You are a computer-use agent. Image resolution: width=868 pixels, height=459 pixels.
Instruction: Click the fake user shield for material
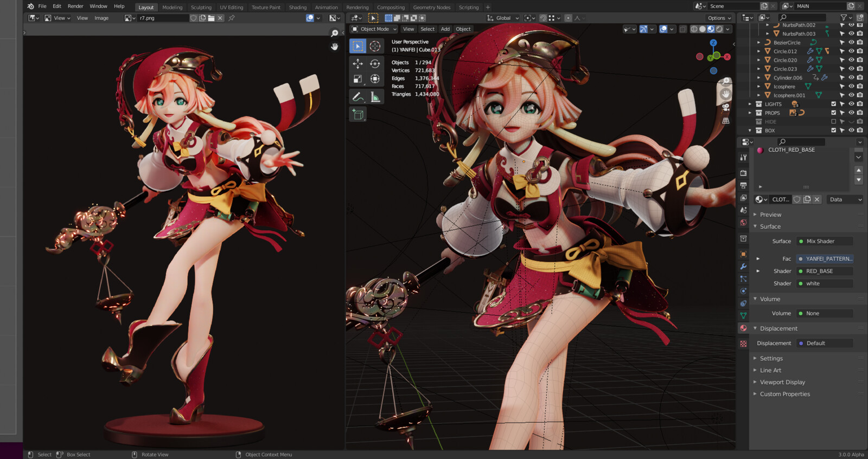(797, 199)
